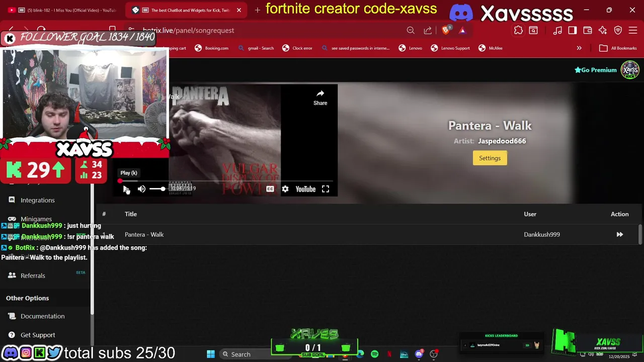Image resolution: width=644 pixels, height=362 pixels.
Task: Click the play button in the YouTube player
Action: (126, 189)
